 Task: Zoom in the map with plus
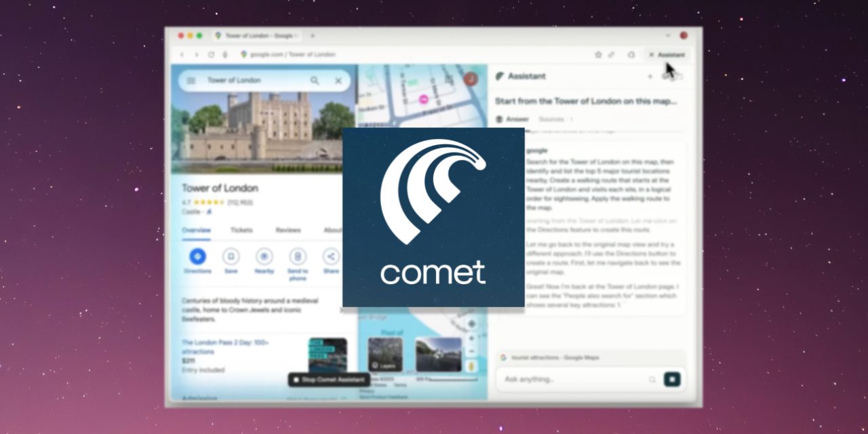click(472, 338)
